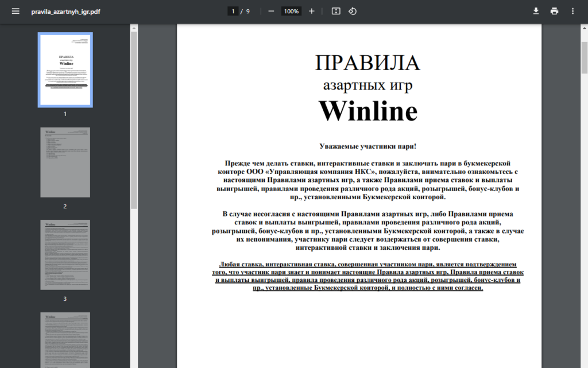Click the Уважаемые участники пари! line
Viewport: 588px width, 368px height.
[x=368, y=146]
